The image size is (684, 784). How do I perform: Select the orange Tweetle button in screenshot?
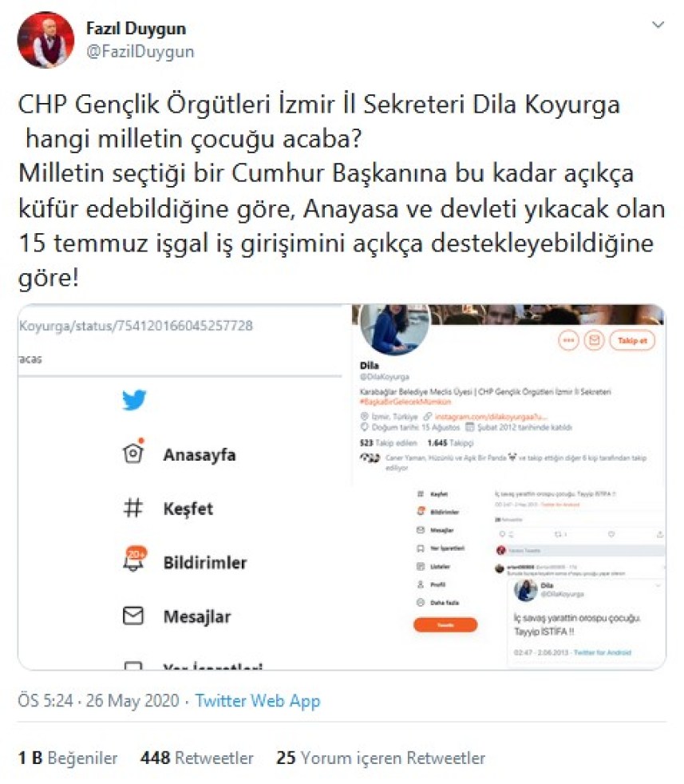445,625
